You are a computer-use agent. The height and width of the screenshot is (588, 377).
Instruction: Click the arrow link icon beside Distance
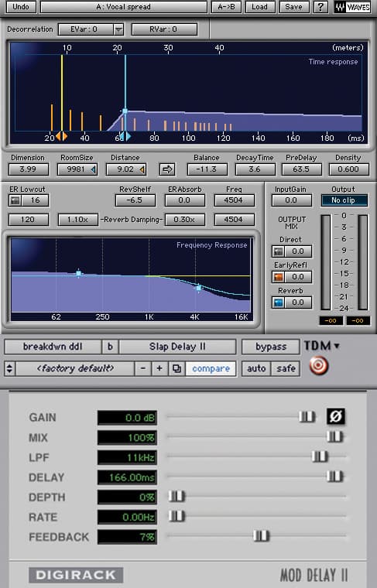click(167, 169)
